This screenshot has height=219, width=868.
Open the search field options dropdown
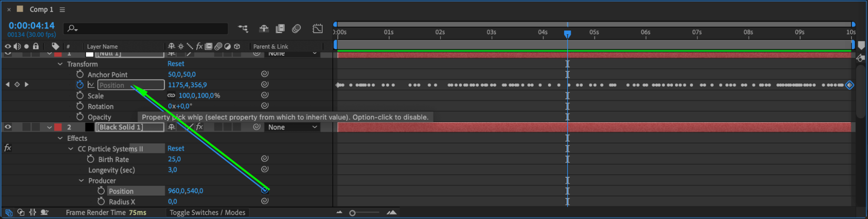tap(73, 29)
